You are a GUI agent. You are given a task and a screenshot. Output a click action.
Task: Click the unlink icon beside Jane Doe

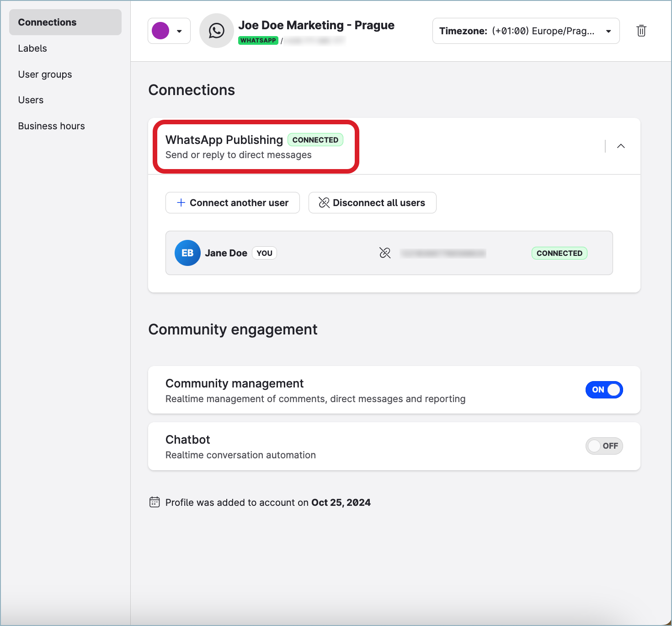coord(385,253)
